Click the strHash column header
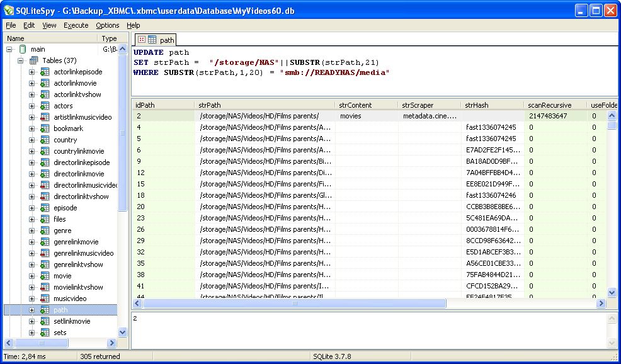 pyautogui.click(x=493, y=105)
